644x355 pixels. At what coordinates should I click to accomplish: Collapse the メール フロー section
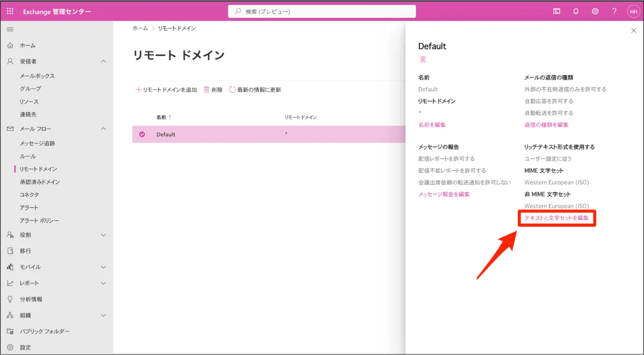(104, 129)
